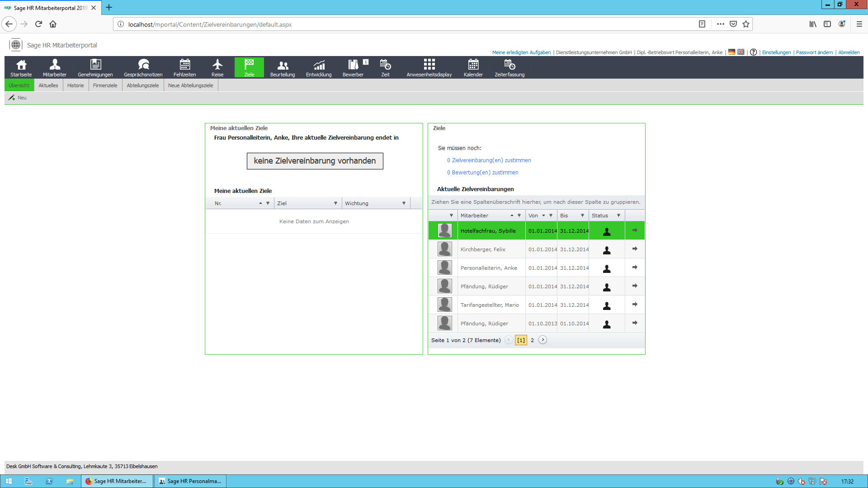Screen dimensions: 868x488
Task: Switch to the Firmenziele tab
Action: 105,85
